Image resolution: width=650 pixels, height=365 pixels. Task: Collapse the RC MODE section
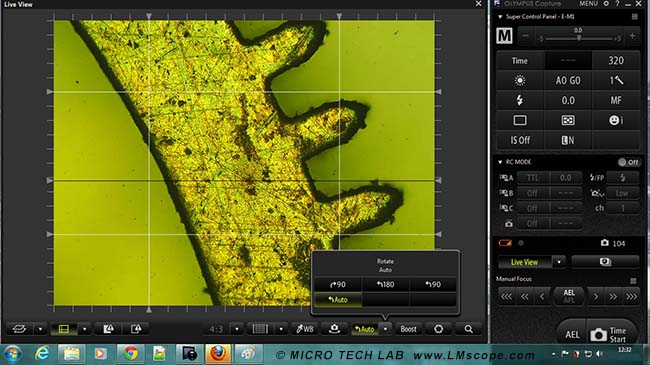pyautogui.click(x=500, y=162)
